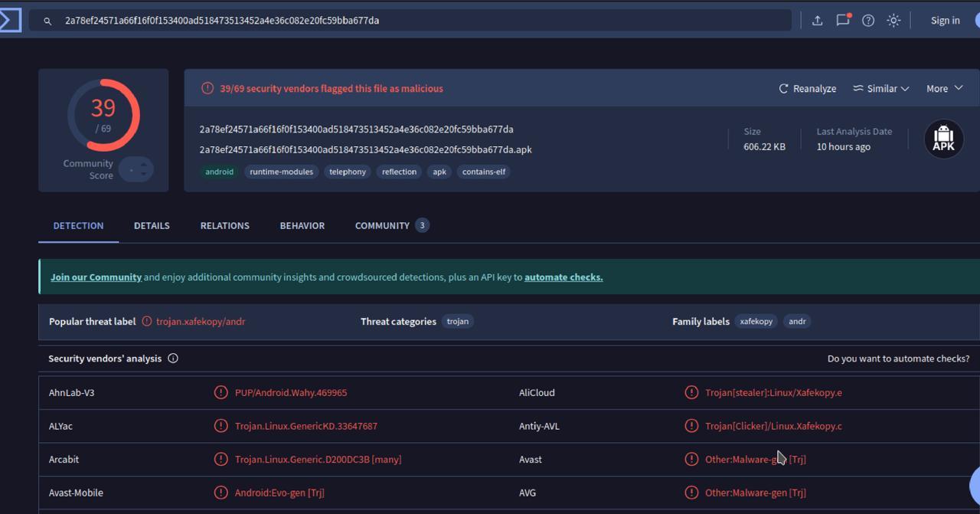Click the Popular threat label info icon
The image size is (980, 514).
(147, 322)
